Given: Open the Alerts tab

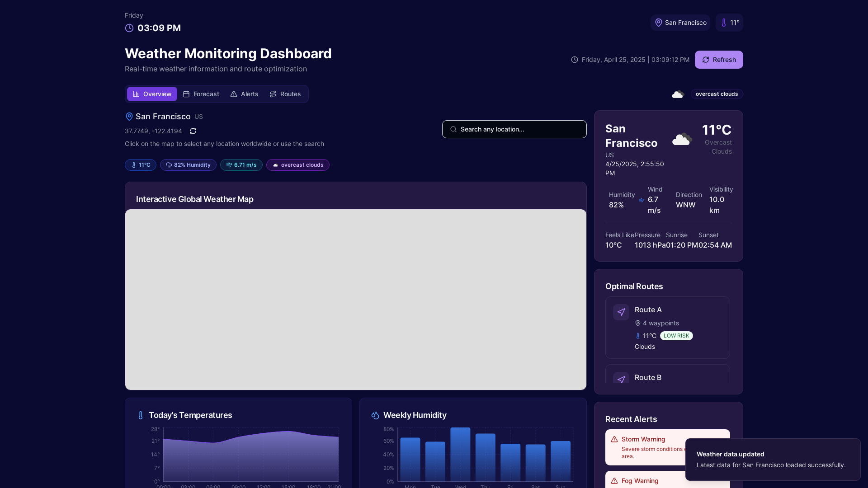Looking at the screenshot, I should [x=244, y=94].
